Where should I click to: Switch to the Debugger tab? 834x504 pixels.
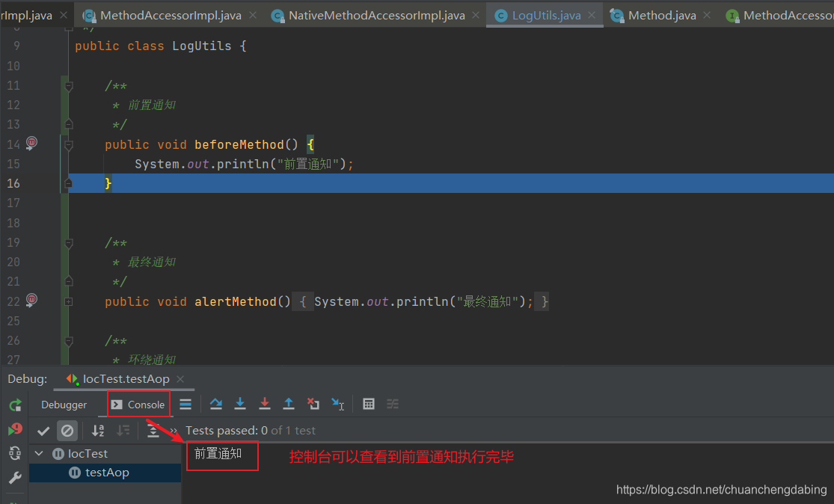(64, 405)
